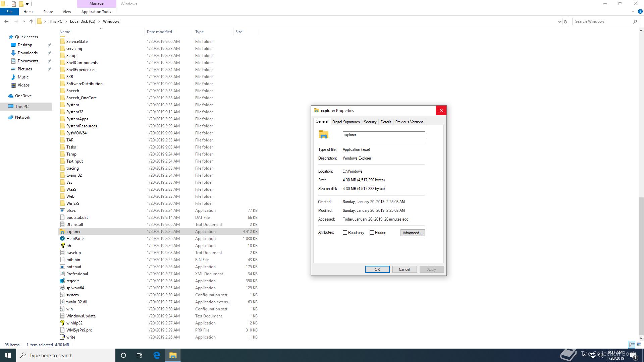Click the Advanced... attributes button
Viewport: 644px width, 362px height.
point(412,233)
